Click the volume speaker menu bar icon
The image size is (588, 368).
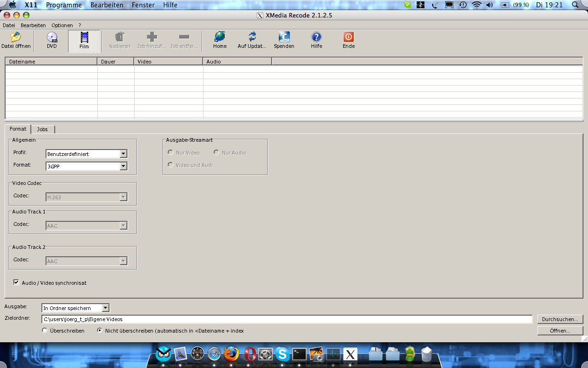[x=489, y=5]
